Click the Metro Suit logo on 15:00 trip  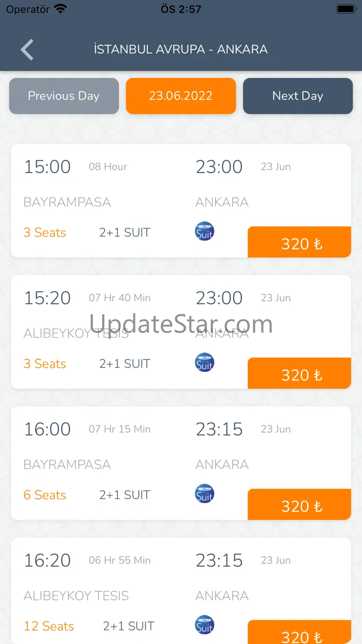pos(204,231)
